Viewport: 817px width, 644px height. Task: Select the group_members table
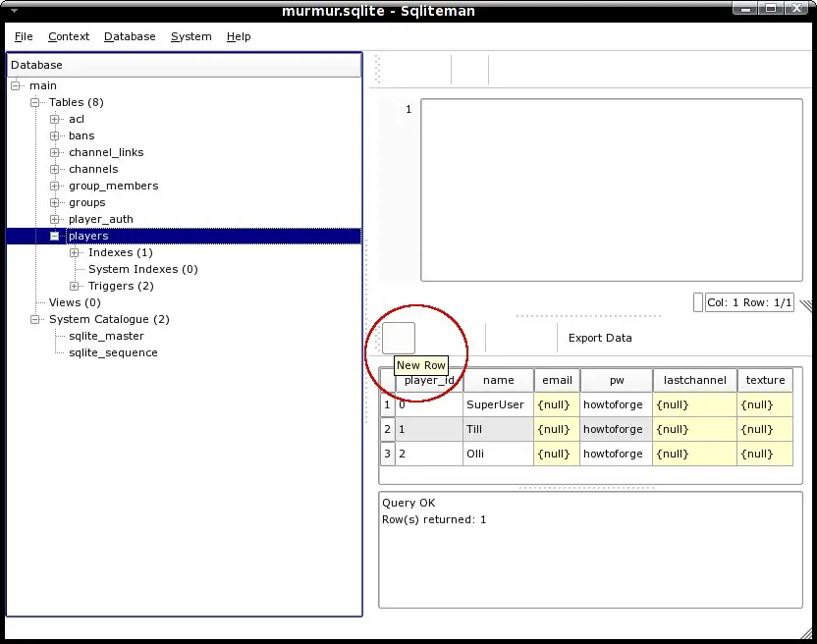(114, 186)
